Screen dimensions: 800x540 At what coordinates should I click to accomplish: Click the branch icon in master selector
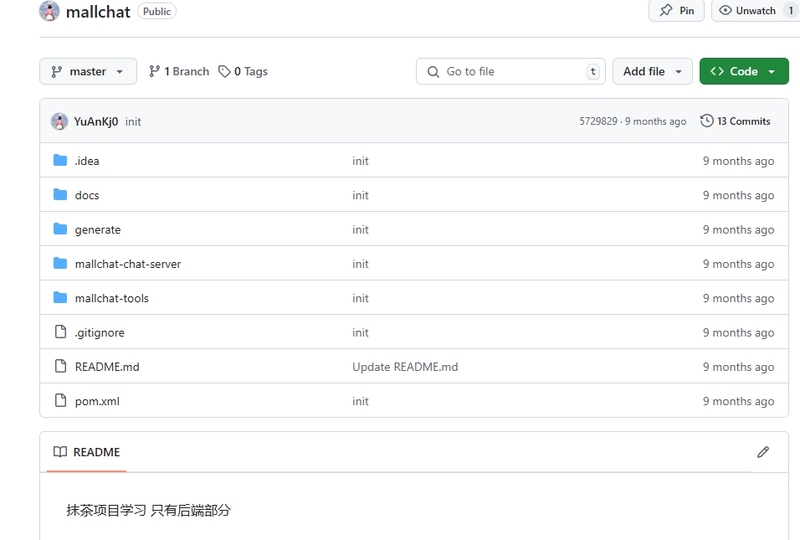(57, 71)
